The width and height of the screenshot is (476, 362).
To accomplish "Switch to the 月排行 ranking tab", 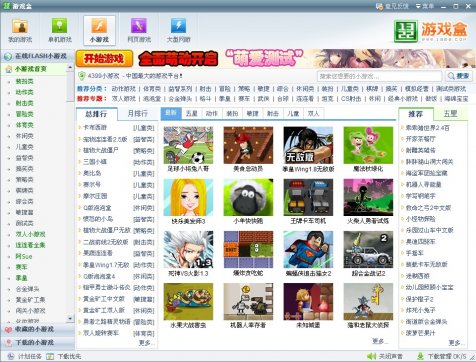I will pyautogui.click(x=137, y=114).
